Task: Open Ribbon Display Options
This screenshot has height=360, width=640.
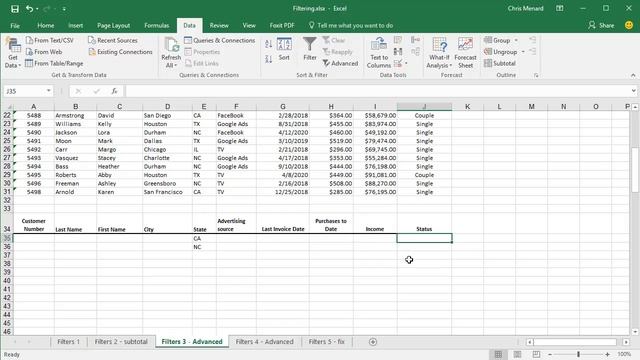Action: pos(560,9)
